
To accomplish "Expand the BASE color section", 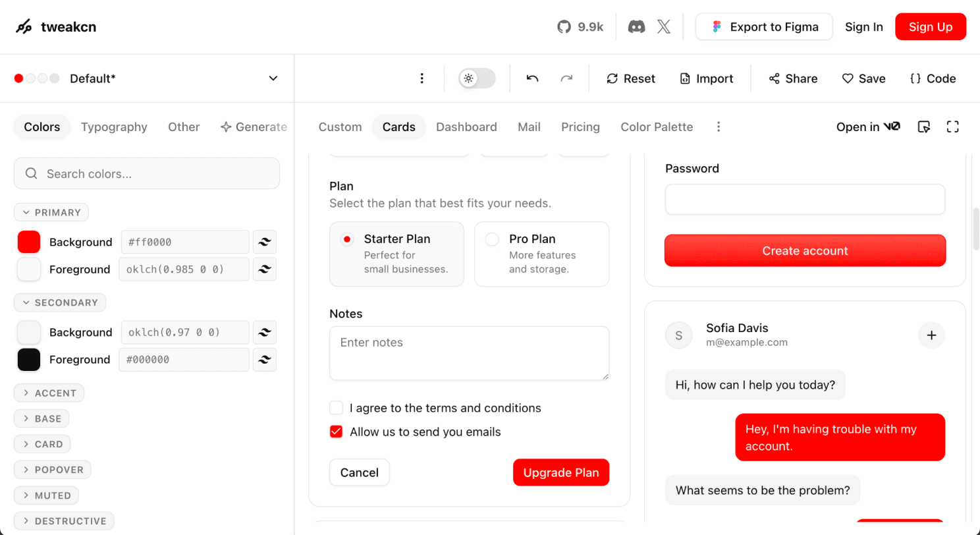I will pyautogui.click(x=41, y=418).
